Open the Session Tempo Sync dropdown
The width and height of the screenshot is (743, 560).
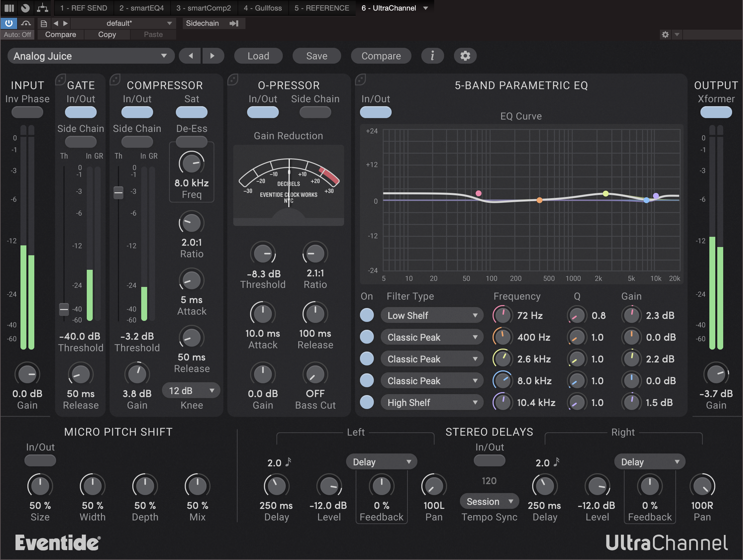click(489, 501)
